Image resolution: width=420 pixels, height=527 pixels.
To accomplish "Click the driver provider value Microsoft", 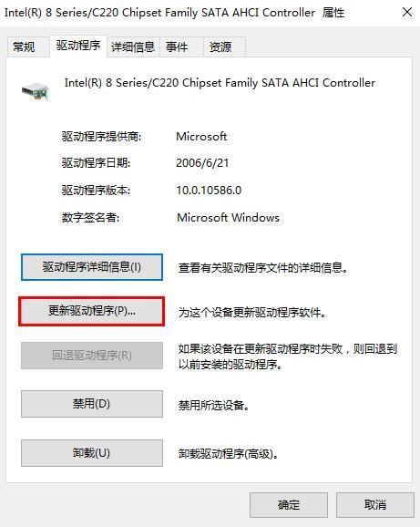I will [x=201, y=137].
